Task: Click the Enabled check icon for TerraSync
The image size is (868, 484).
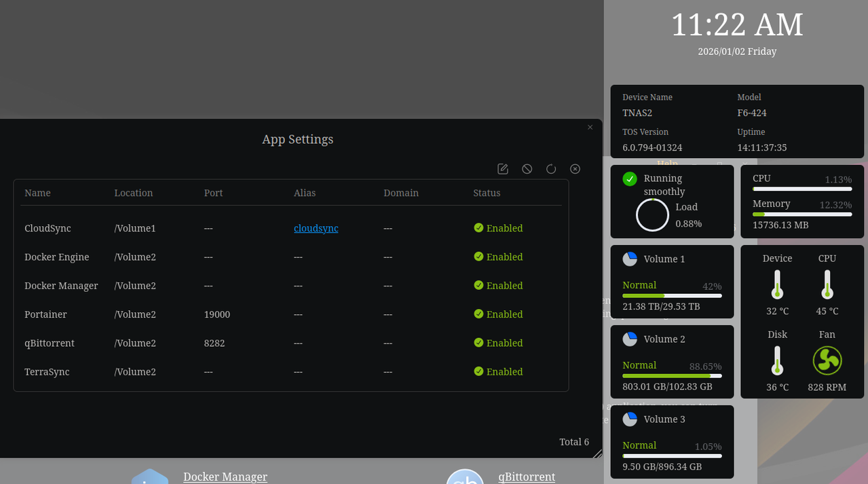Action: pos(478,371)
